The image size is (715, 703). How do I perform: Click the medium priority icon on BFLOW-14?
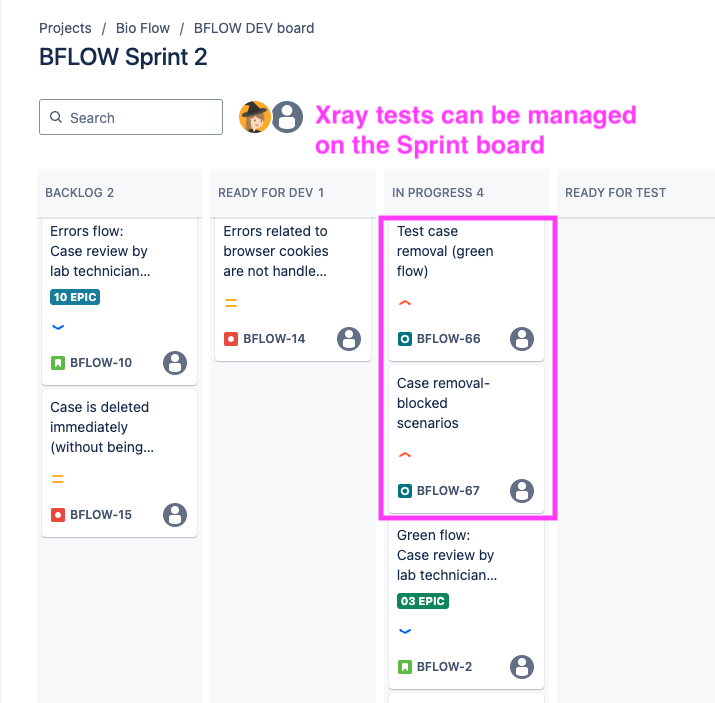tap(231, 303)
